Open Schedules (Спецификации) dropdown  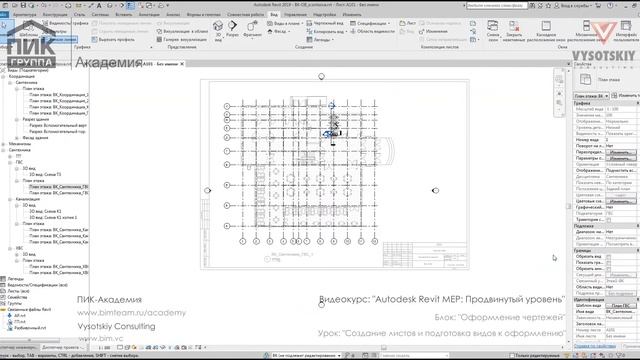[370, 23]
